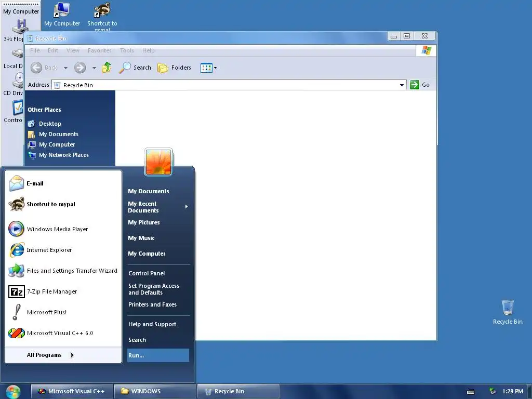Switch to WINDOWS folder taskbar button
The image size is (532, 399).
tap(155, 391)
